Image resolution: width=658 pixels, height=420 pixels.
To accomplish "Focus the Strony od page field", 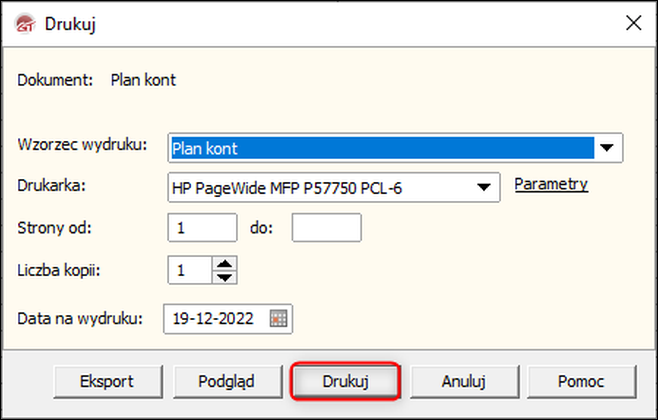I will [202, 228].
